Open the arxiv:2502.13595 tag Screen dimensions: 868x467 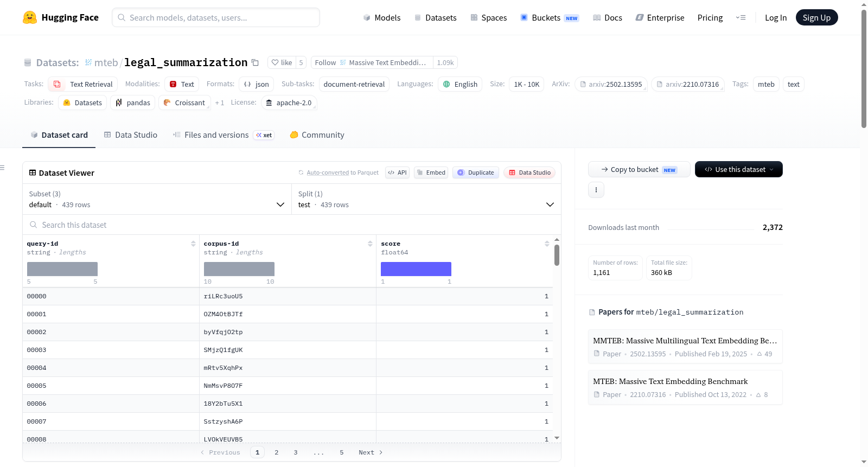pyautogui.click(x=611, y=84)
